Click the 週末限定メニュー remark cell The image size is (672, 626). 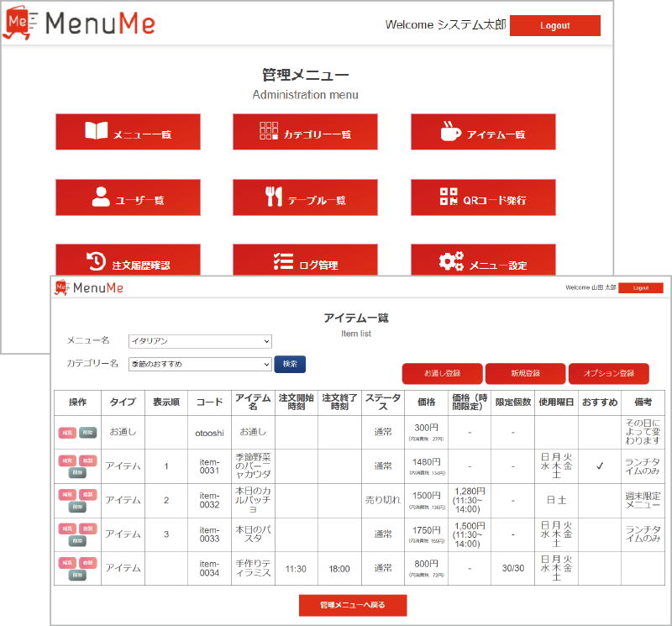coord(643,500)
